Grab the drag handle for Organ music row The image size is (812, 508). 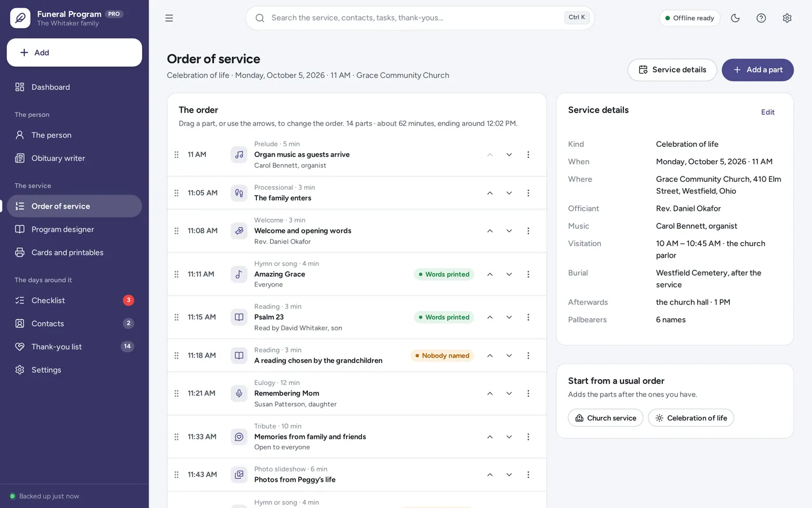(x=176, y=155)
